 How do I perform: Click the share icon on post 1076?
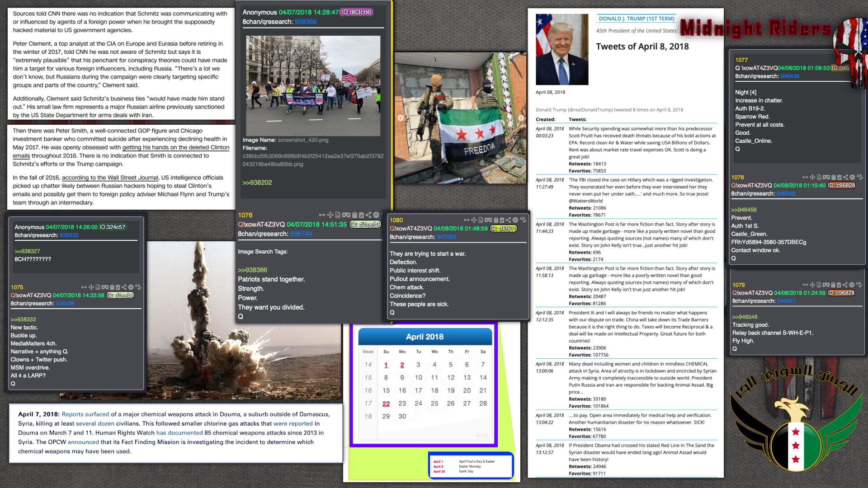(368, 215)
